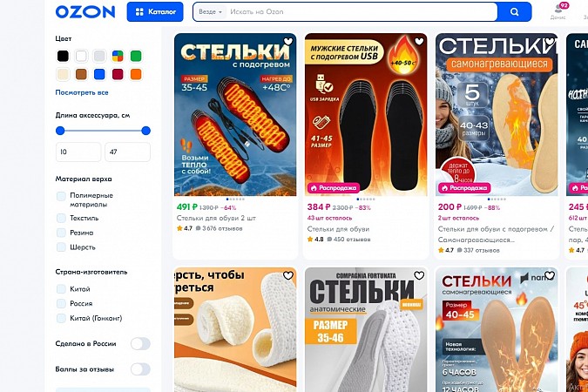The image size is (588, 392).
Task: Click the right handle of the length slider
Action: point(145,131)
